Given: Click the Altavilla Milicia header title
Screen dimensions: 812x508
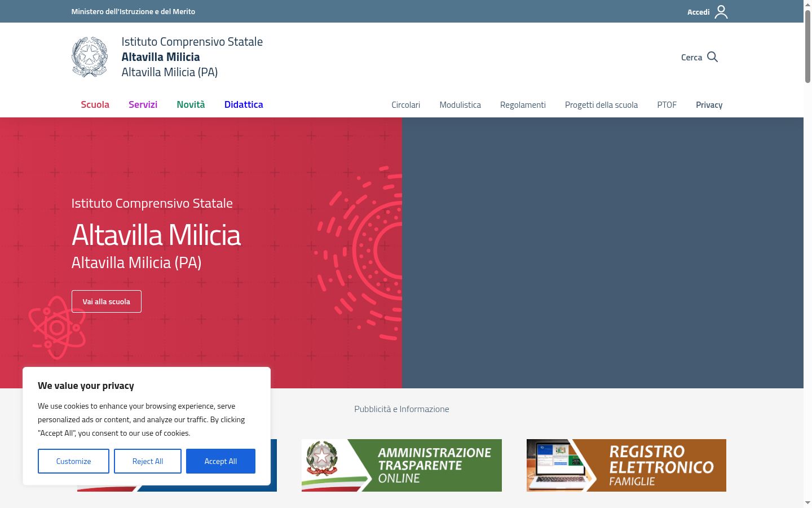Looking at the screenshot, I should 161,56.
